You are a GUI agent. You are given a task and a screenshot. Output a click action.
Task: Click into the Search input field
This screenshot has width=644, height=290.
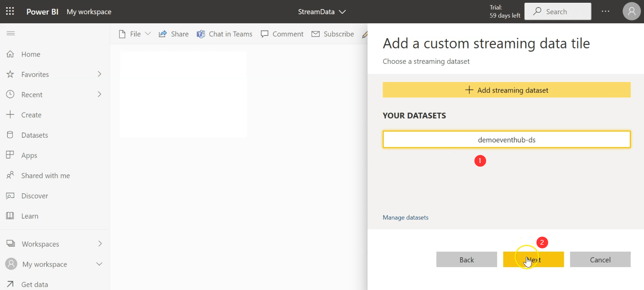tap(558, 11)
